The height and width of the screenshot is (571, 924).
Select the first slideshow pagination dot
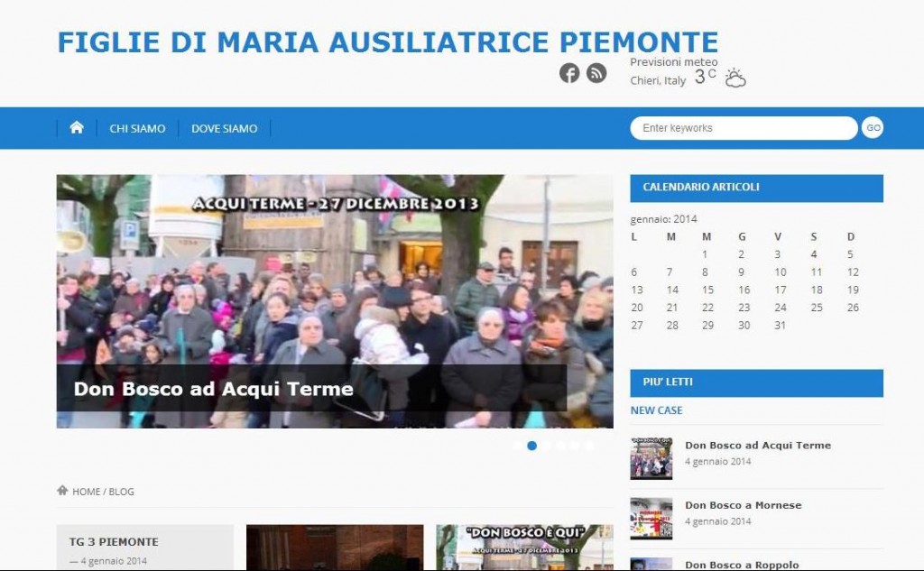pos(517,447)
